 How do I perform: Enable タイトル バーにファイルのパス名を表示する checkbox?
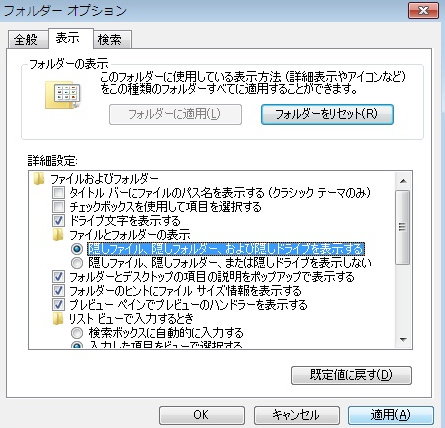tap(58, 192)
